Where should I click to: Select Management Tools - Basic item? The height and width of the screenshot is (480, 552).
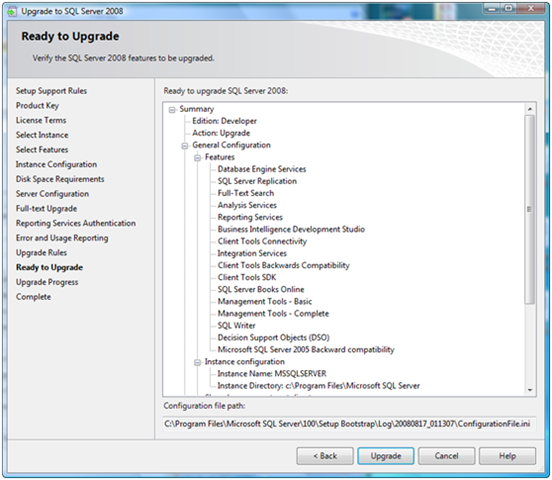[265, 302]
